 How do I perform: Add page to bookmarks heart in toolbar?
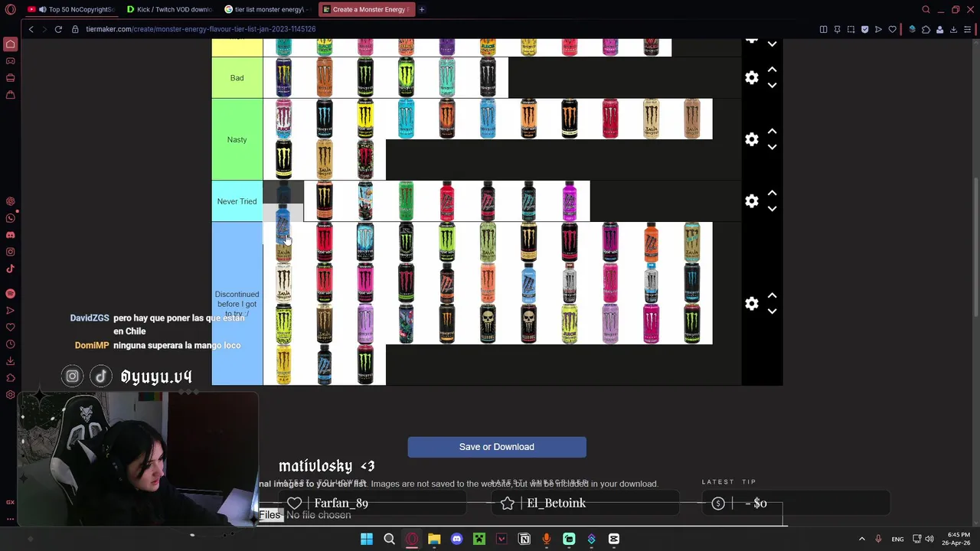point(892,29)
